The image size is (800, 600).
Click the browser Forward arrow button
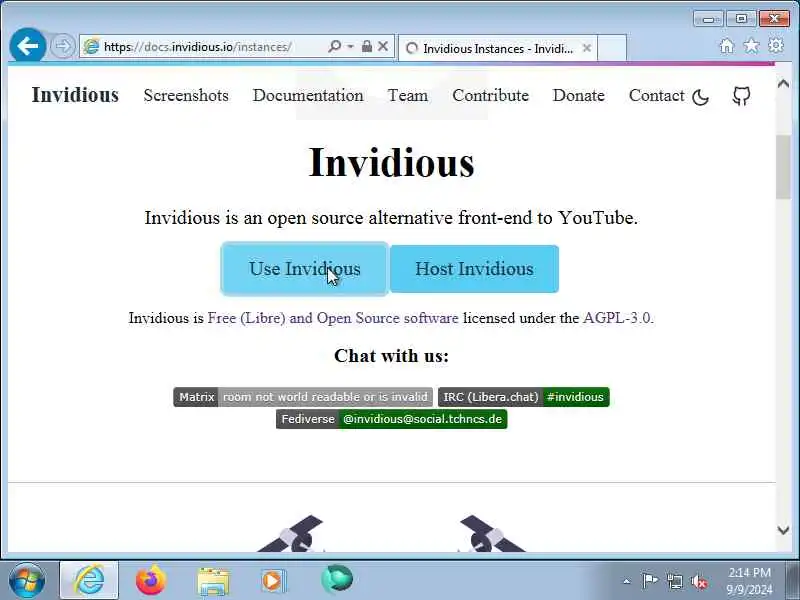click(63, 46)
